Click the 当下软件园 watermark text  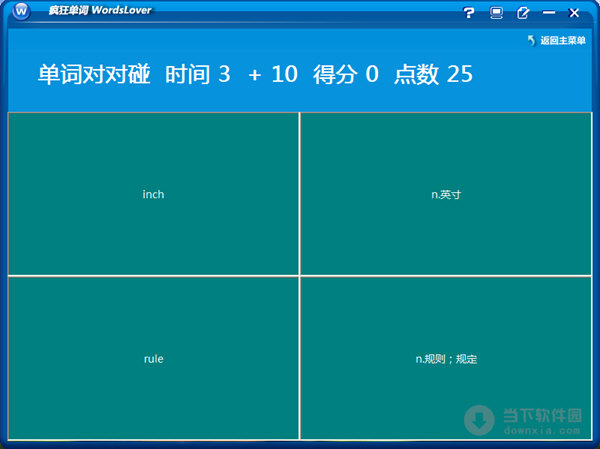[x=541, y=414]
